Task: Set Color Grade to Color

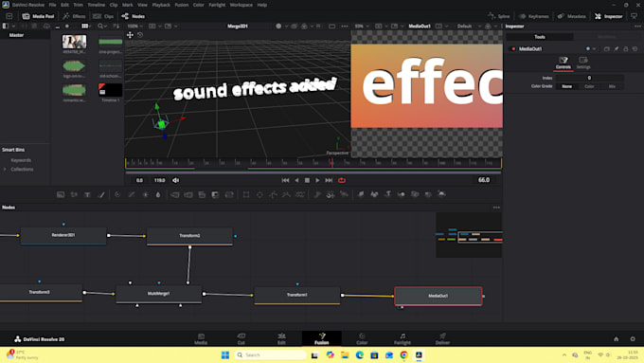Action: pyautogui.click(x=589, y=86)
